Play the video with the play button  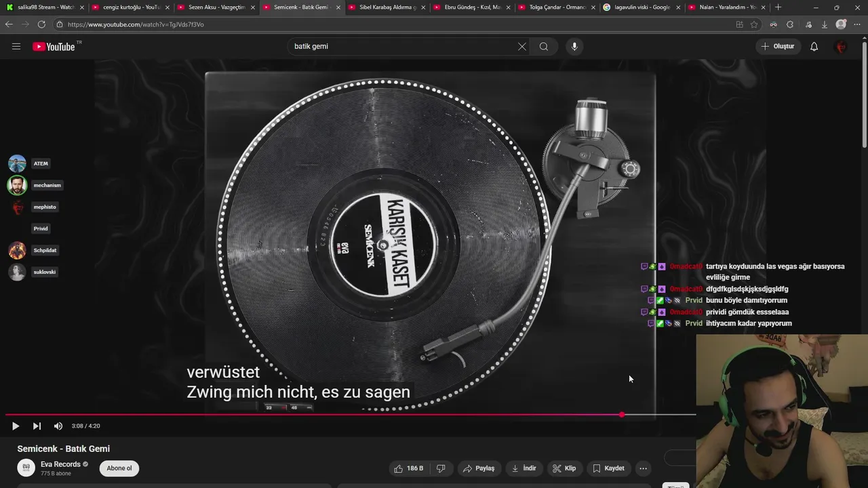[x=16, y=426]
